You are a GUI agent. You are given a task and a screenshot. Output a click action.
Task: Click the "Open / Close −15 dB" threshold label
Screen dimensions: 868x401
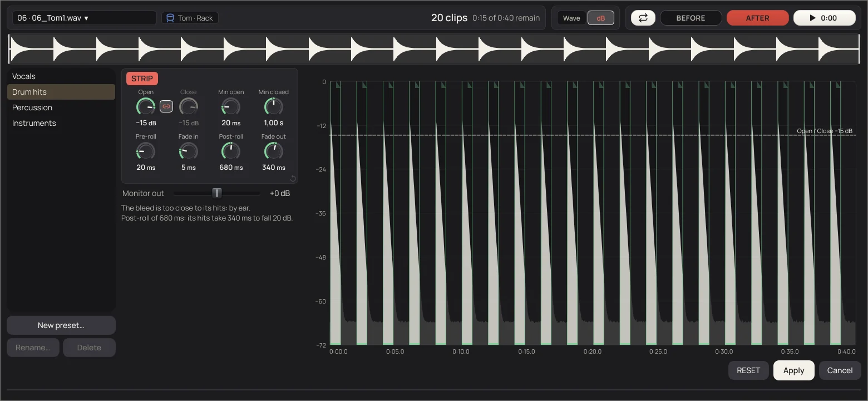click(x=825, y=131)
